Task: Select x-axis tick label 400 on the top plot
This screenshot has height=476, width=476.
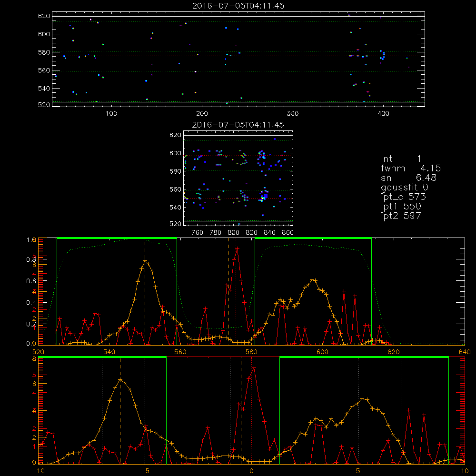Action: [x=383, y=114]
